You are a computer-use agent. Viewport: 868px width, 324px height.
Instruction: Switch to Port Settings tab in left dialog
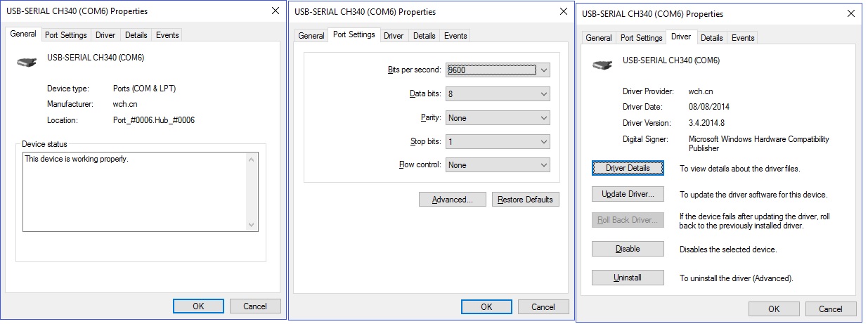tap(66, 35)
